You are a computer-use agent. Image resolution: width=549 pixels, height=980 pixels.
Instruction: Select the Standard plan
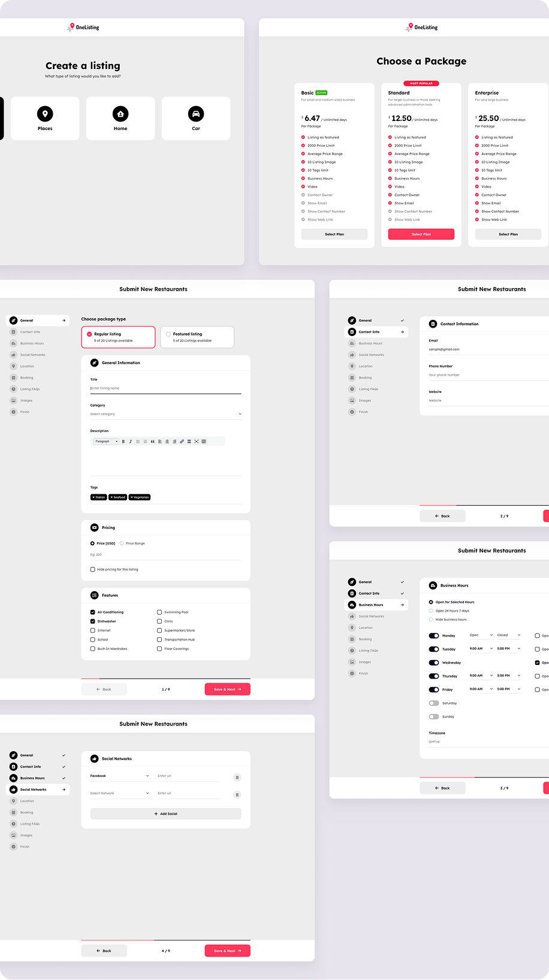pyautogui.click(x=421, y=234)
